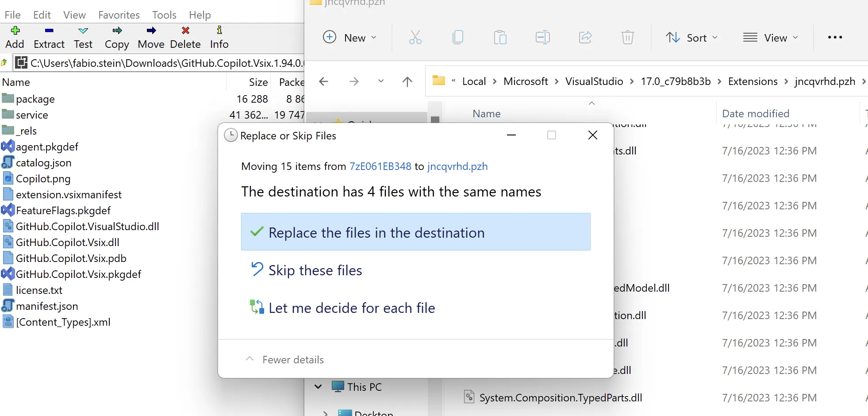Select the [Content_Types].xml file icon
Viewport: 868px width, 416px height.
pos(8,321)
